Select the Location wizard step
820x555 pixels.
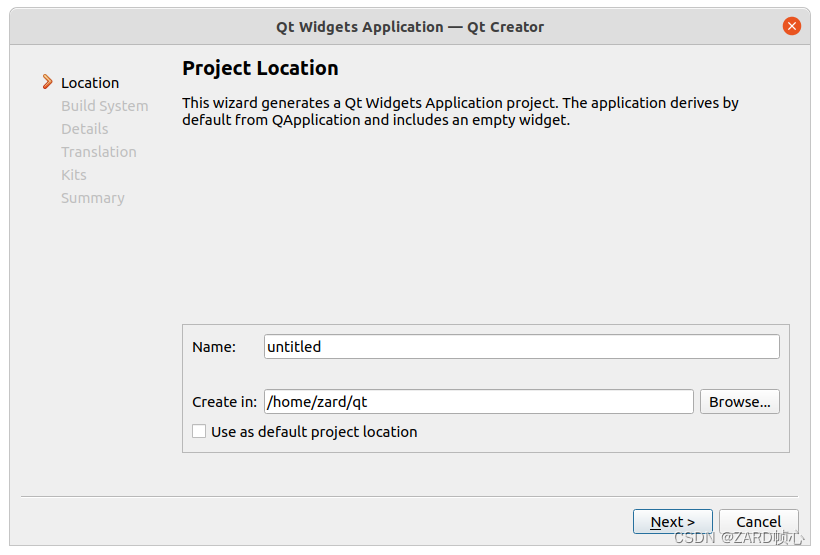(90, 83)
